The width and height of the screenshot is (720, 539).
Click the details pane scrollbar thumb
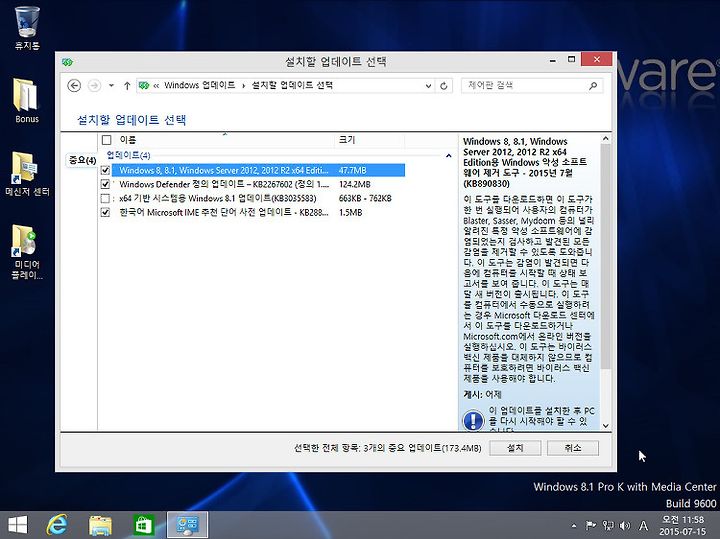pyautogui.click(x=605, y=256)
